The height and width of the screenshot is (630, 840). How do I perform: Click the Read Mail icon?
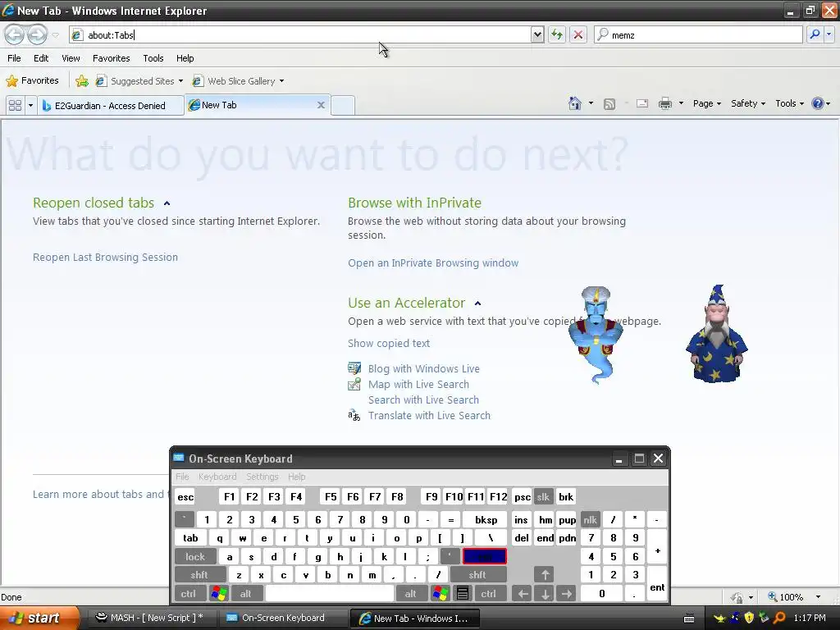[641, 104]
